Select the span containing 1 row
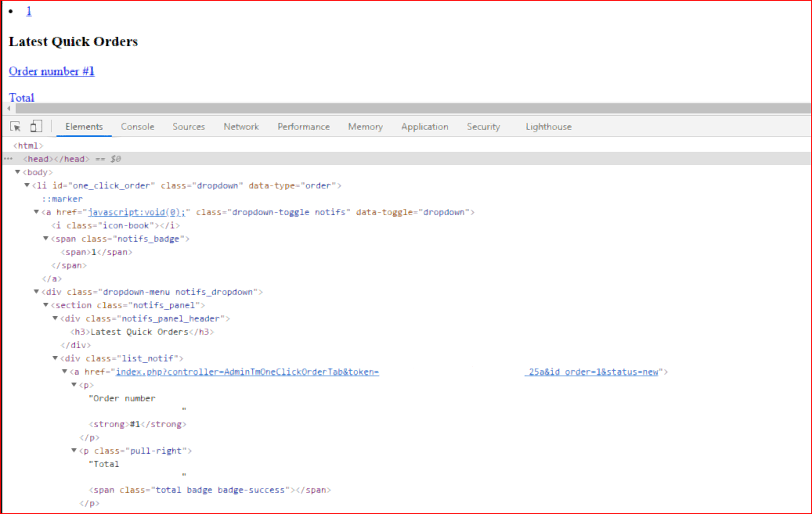 click(x=96, y=252)
